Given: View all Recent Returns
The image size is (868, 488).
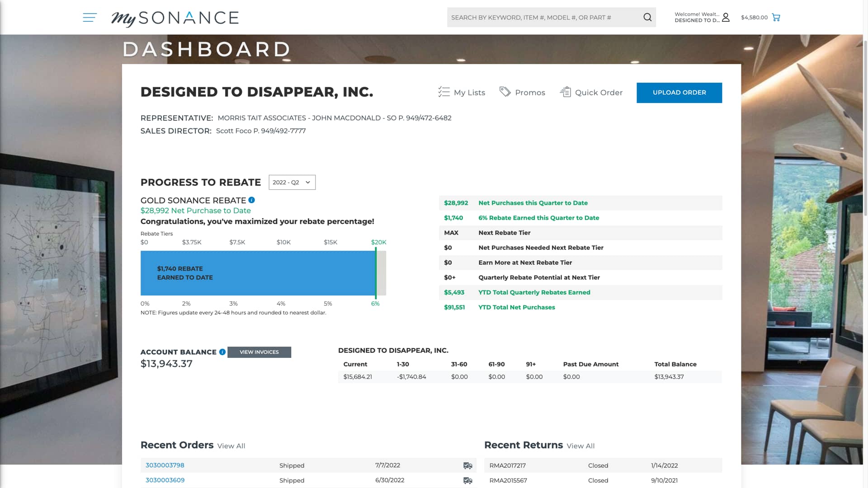Looking at the screenshot, I should [580, 446].
